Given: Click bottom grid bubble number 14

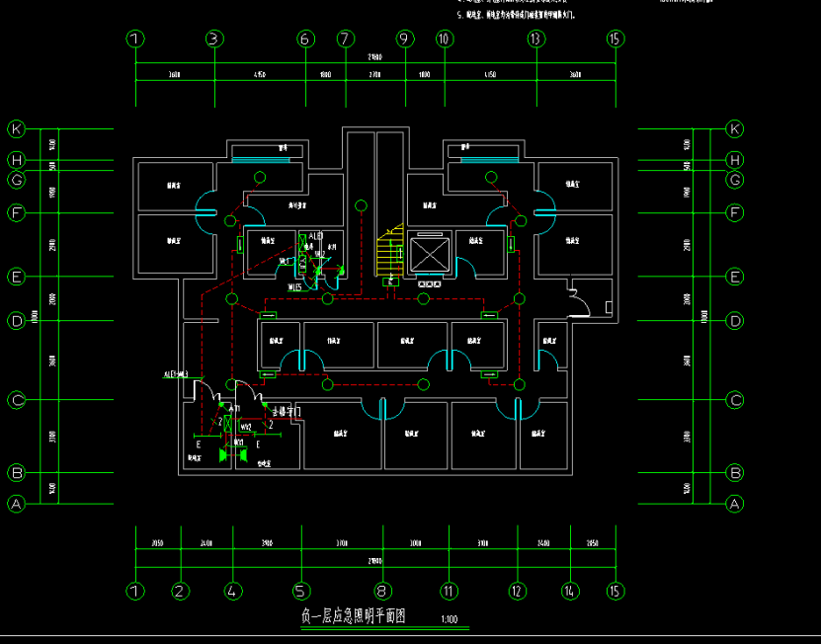Looking at the screenshot, I should (x=570, y=591).
